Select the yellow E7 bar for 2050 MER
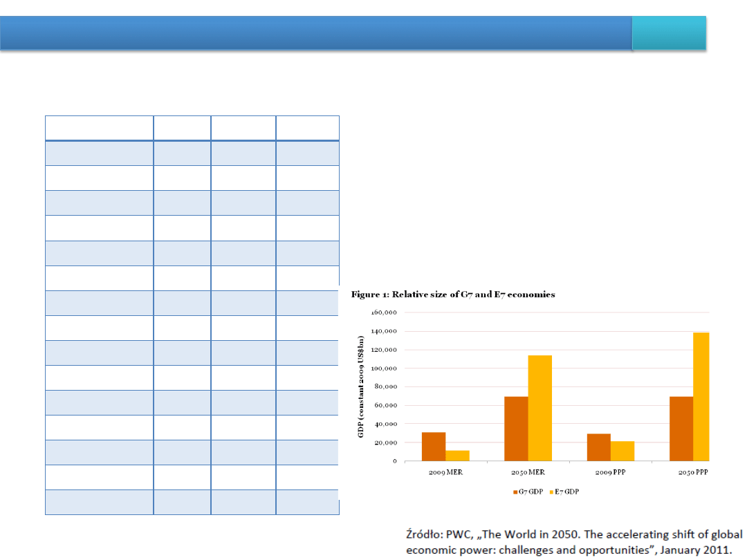This screenshot has width=747, height=560. [x=540, y=408]
